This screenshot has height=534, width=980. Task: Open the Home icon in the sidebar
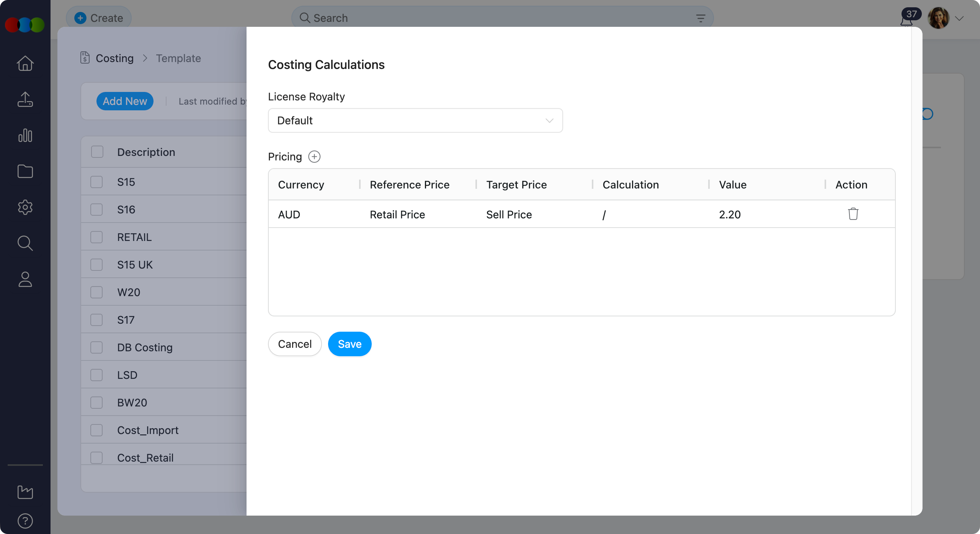click(25, 63)
